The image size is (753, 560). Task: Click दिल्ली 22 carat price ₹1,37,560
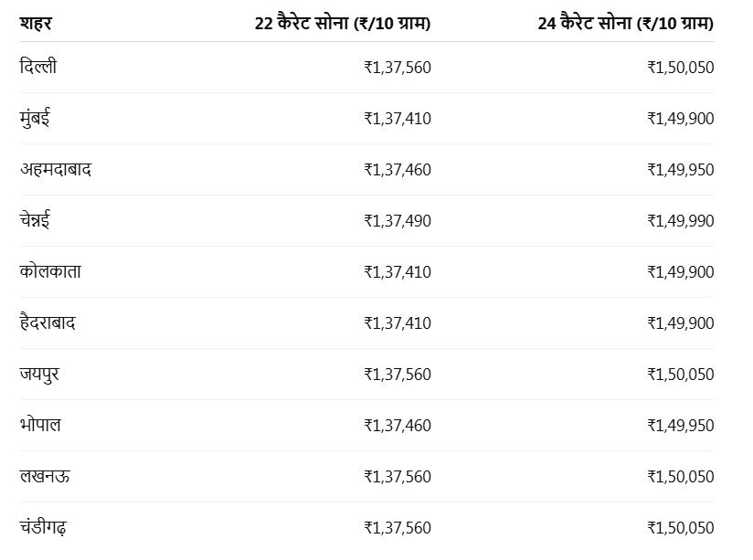click(398, 68)
